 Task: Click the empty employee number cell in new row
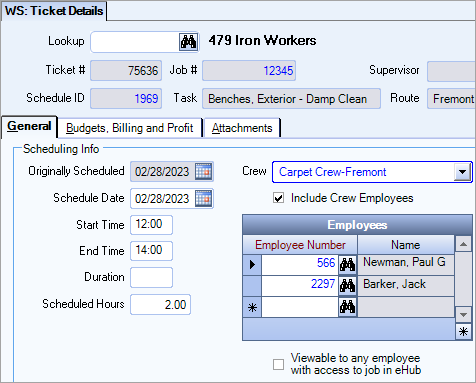pyautogui.click(x=300, y=307)
